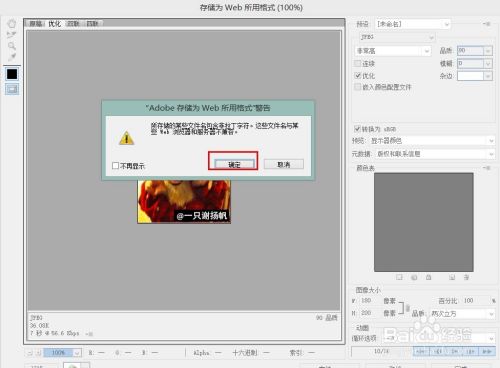Toggle the constrain proportions link icon
This screenshot has width=500, height=368.
[x=407, y=307]
